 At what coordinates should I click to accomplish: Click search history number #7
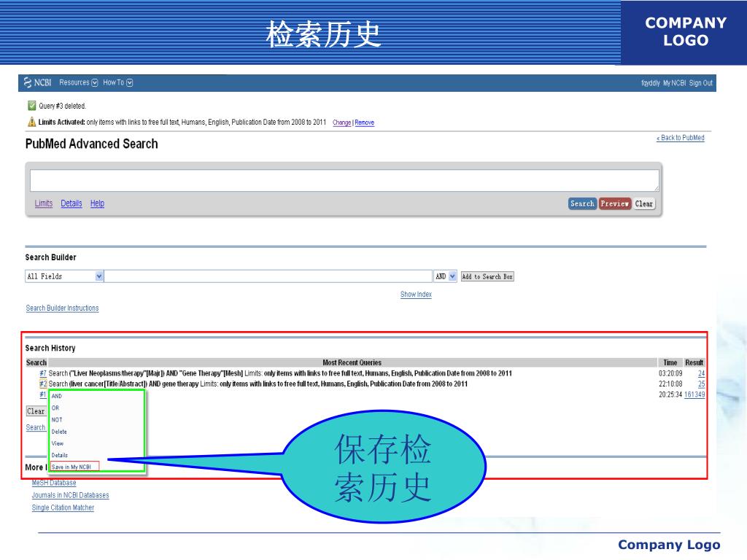pyautogui.click(x=43, y=373)
